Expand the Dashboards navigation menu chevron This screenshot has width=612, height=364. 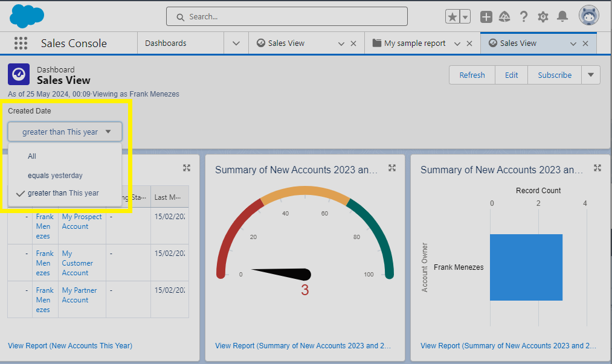pos(236,43)
